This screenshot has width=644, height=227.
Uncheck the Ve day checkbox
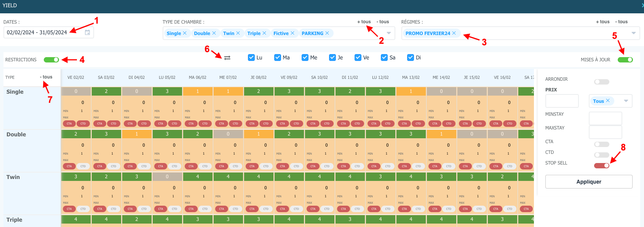click(x=358, y=58)
